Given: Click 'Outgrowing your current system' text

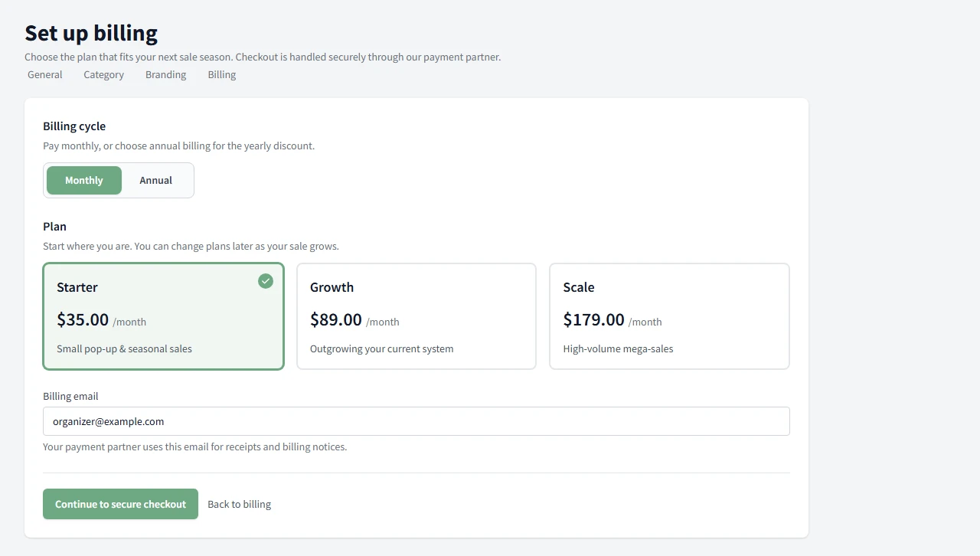Looking at the screenshot, I should (x=382, y=349).
